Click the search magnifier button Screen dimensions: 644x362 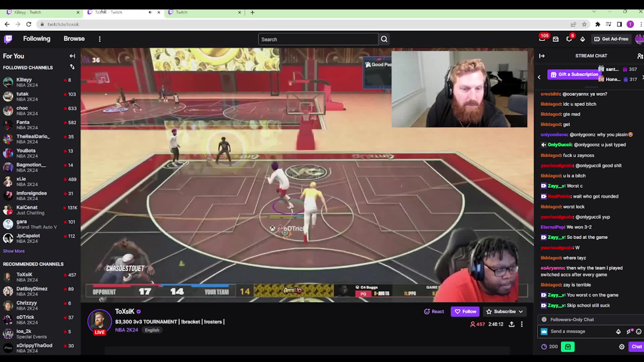[x=384, y=39]
